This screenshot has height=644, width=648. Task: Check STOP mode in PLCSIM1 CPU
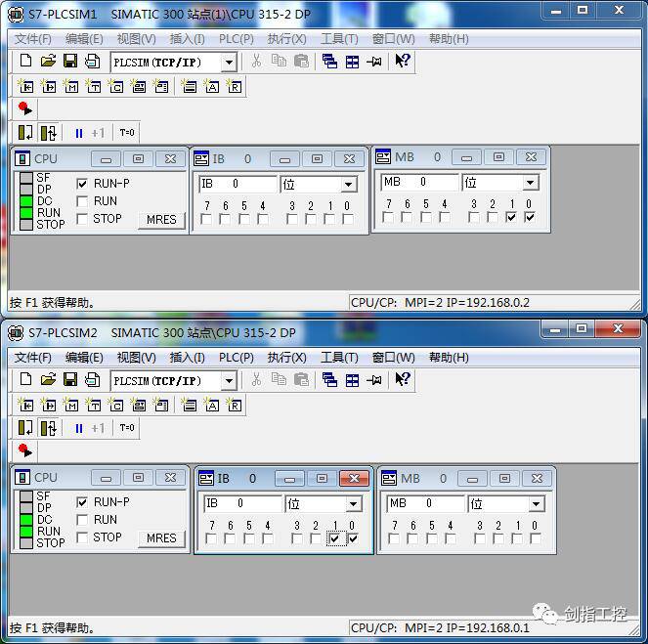pos(82,219)
